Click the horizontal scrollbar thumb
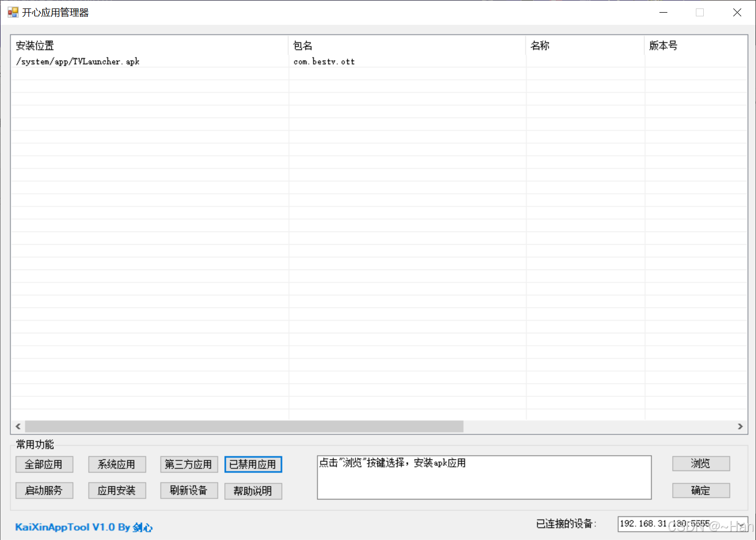Screen dimensions: 756x540 tap(244, 426)
